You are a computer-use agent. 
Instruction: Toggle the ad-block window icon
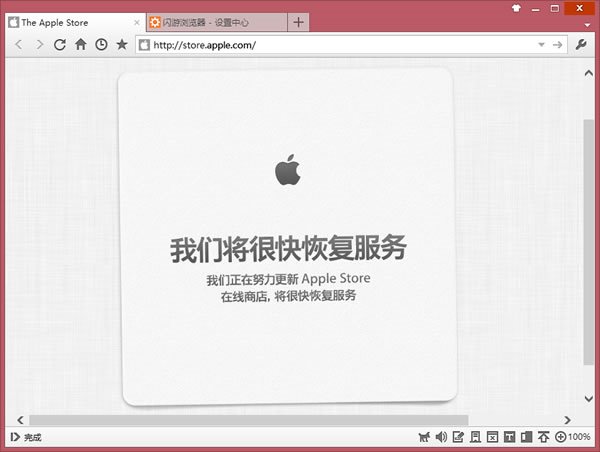coord(492,437)
